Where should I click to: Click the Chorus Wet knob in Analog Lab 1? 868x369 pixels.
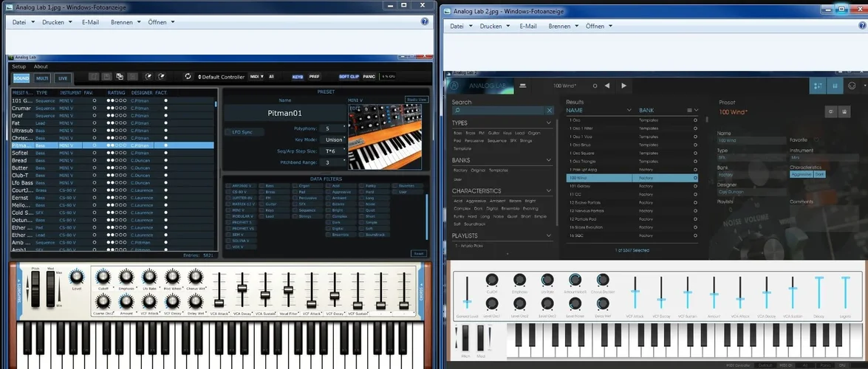[196, 277]
